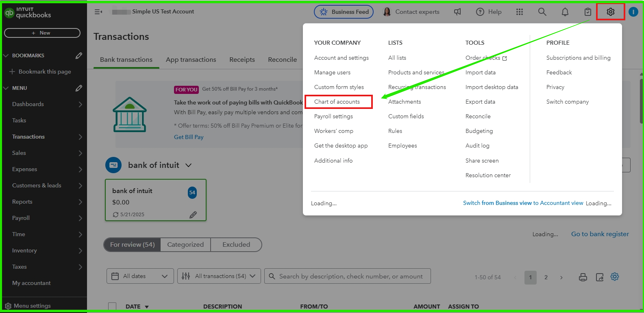The height and width of the screenshot is (313, 644).
Task: Print the transactions list
Action: [x=583, y=277]
